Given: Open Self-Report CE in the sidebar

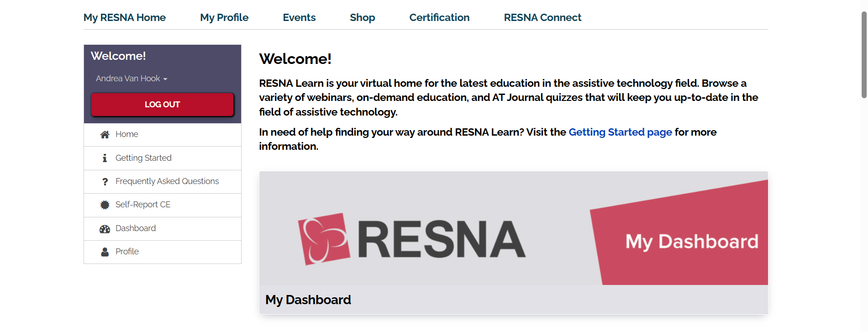Looking at the screenshot, I should 163,205.
